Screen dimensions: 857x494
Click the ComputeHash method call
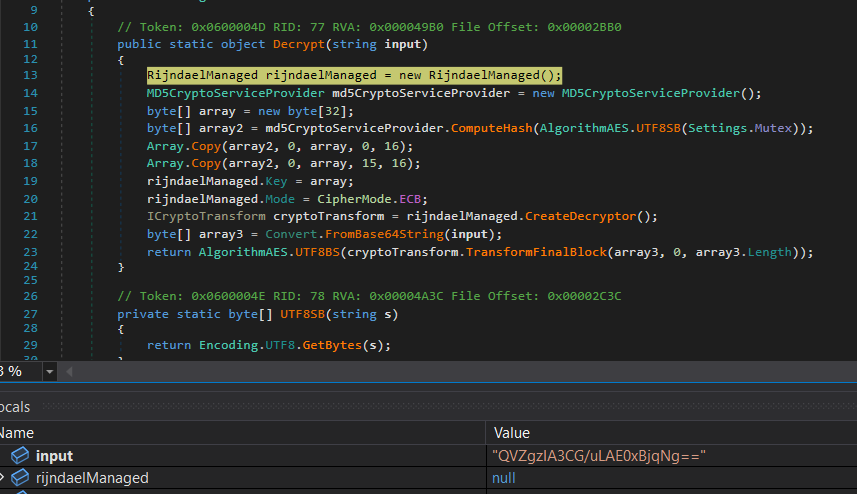tap(491, 128)
